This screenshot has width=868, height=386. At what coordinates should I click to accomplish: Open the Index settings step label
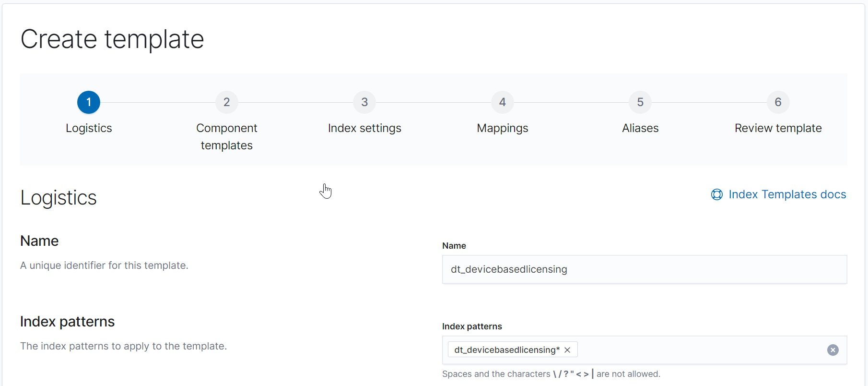click(364, 128)
